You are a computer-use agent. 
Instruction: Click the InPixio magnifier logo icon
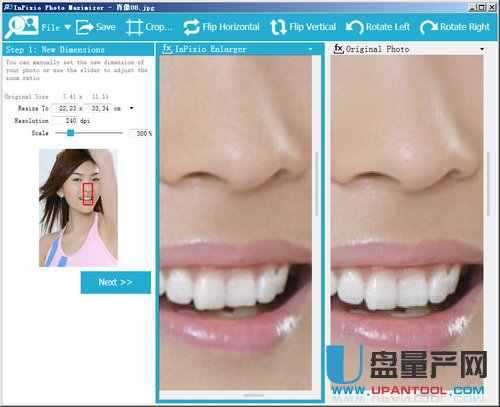click(22, 27)
